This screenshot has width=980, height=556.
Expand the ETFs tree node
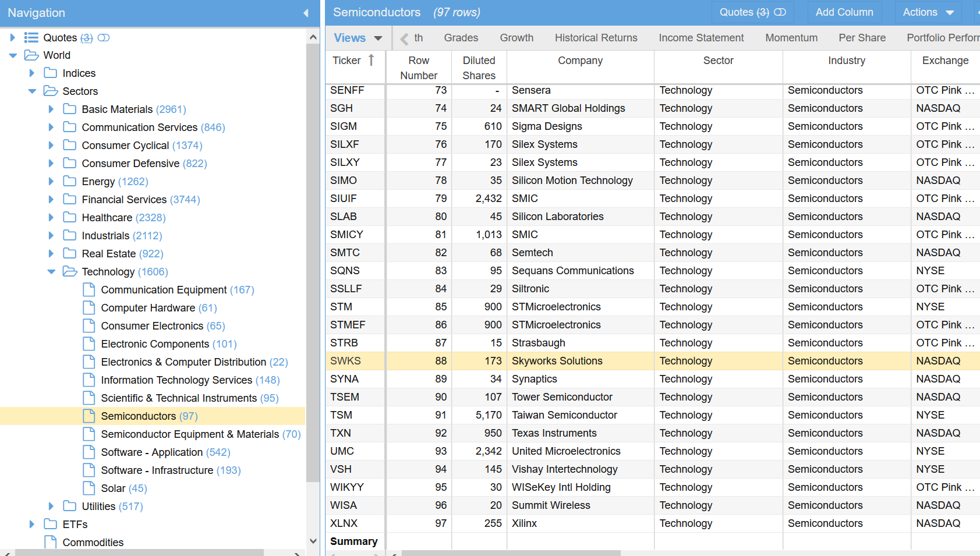point(32,524)
